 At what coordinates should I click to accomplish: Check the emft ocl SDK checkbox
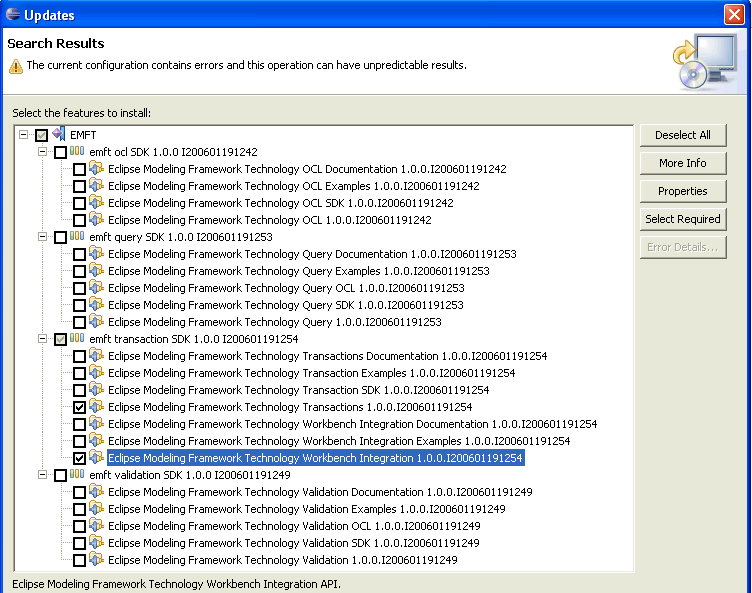pos(60,153)
